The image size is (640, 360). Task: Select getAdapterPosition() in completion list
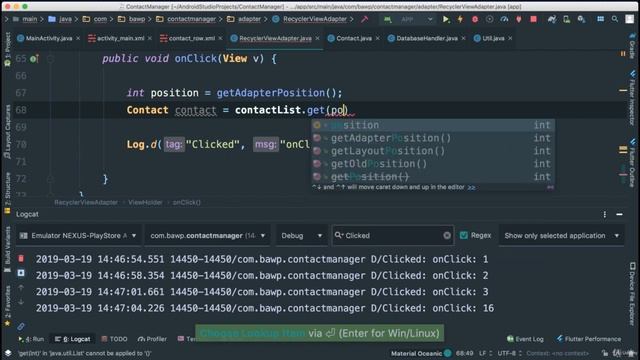coord(432,138)
